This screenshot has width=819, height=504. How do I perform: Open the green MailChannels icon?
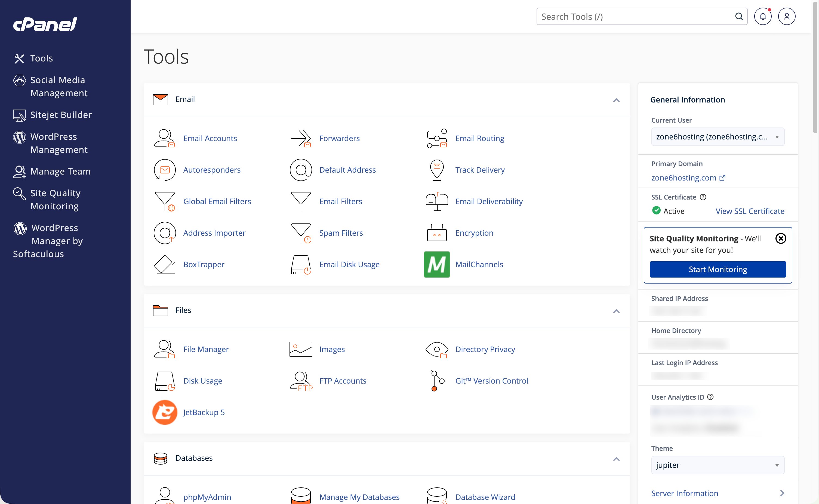(x=437, y=264)
